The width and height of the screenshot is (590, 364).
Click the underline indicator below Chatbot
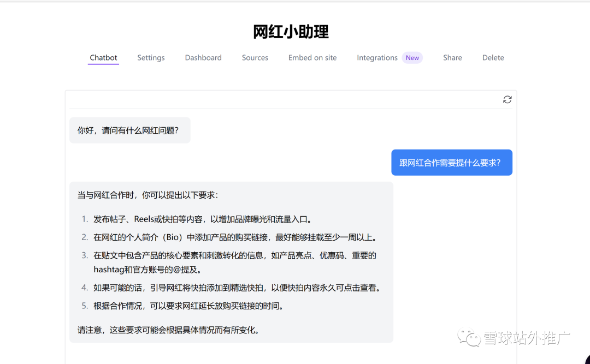pos(103,65)
